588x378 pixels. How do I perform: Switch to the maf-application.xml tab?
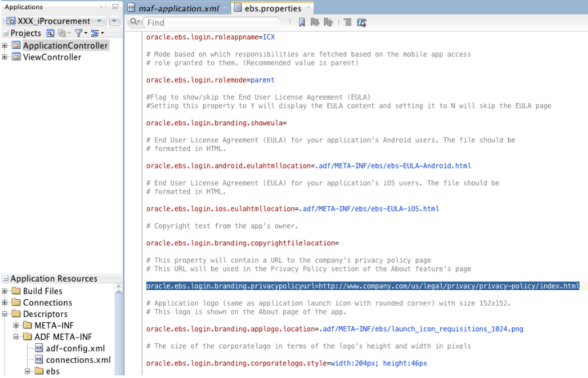tap(179, 9)
